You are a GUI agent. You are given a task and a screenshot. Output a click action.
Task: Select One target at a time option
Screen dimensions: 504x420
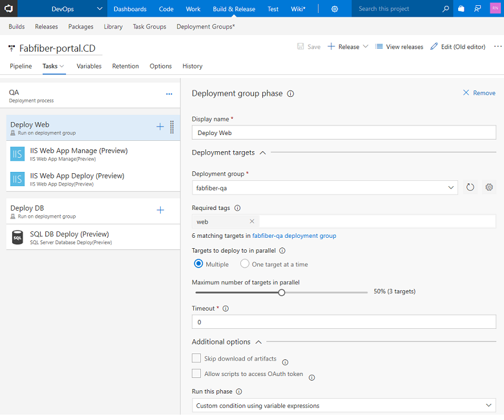(245, 264)
